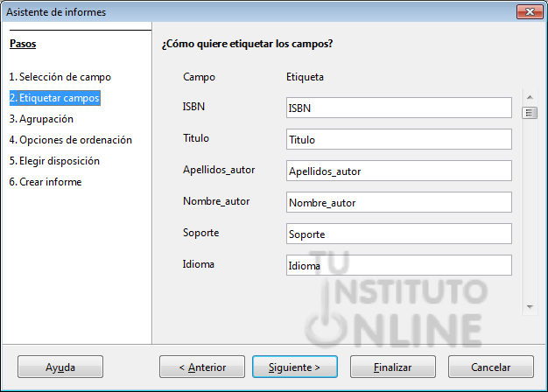This screenshot has height=392, width=548.
Task: Close the Asistente de informes dialog
Action: click(x=530, y=12)
